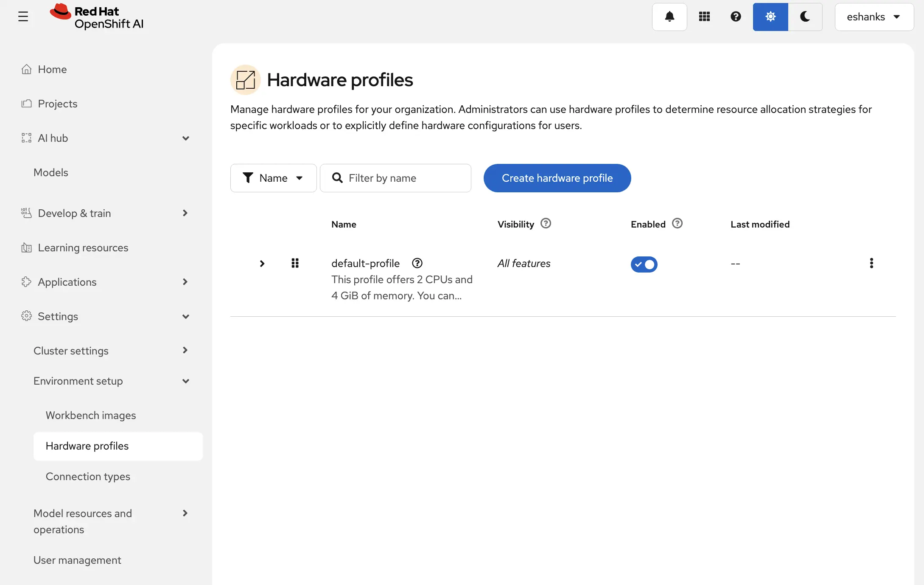Open the eshanks user dropdown
Screen dimensions: 924x585
[874, 17]
